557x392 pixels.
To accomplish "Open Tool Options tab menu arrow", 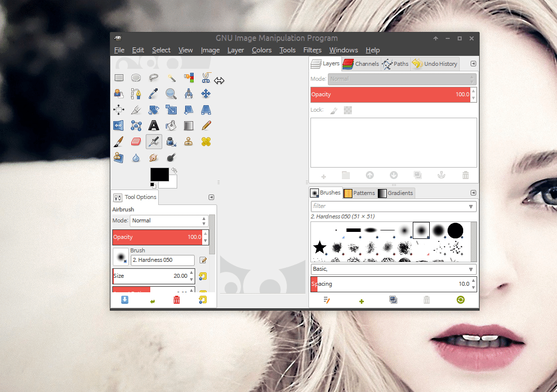I will [211, 197].
